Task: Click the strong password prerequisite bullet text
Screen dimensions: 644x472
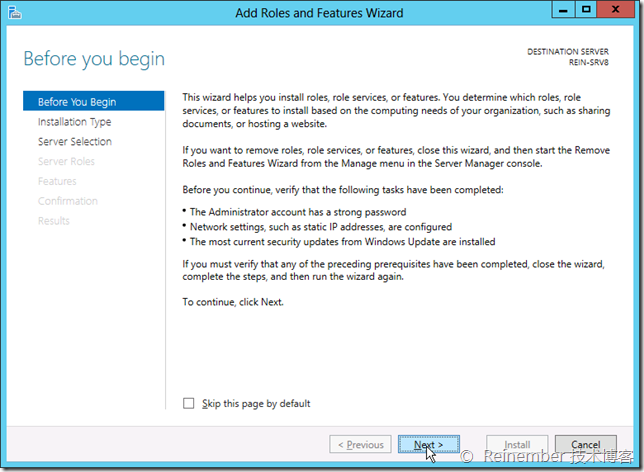Action: (x=297, y=212)
